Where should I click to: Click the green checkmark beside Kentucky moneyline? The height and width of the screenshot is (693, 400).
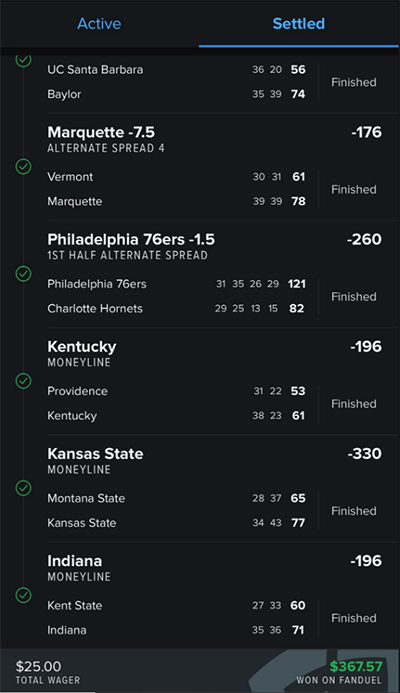coord(23,381)
